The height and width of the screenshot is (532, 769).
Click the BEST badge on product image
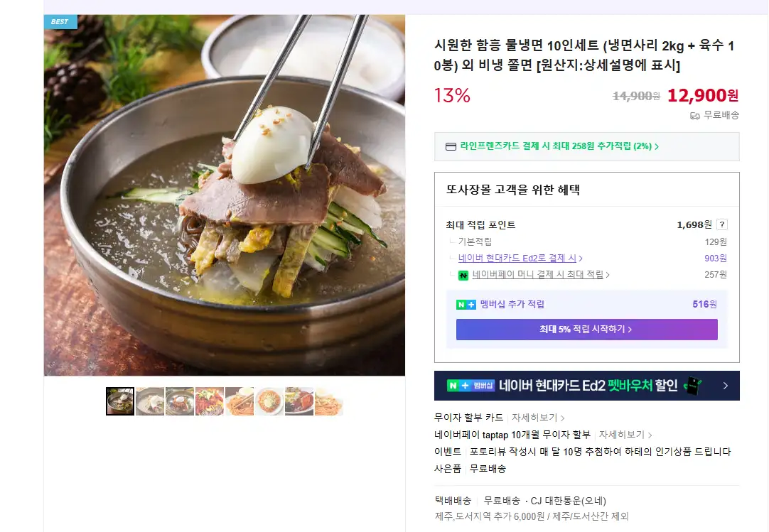[x=60, y=21]
